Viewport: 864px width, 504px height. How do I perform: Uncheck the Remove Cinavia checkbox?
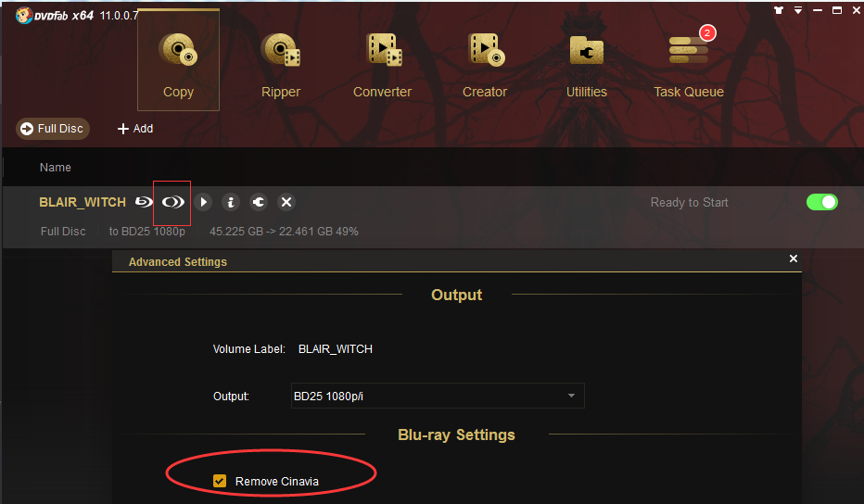tap(220, 481)
